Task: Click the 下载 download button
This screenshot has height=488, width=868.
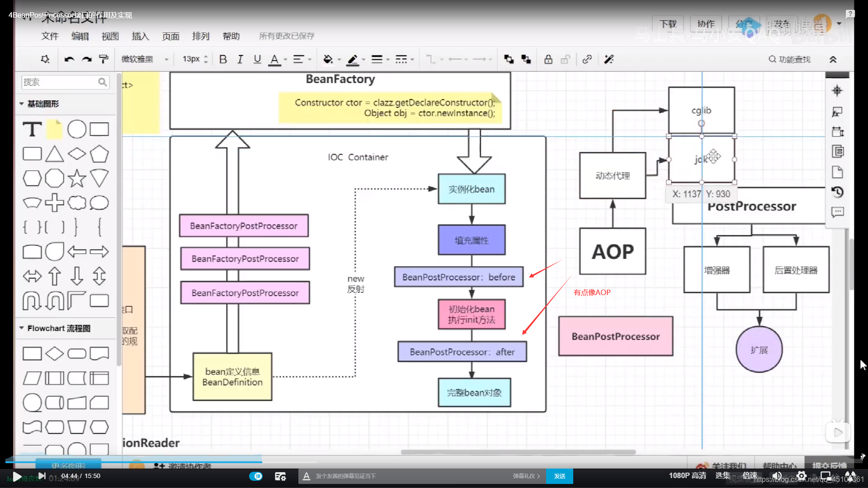Action: (x=668, y=24)
